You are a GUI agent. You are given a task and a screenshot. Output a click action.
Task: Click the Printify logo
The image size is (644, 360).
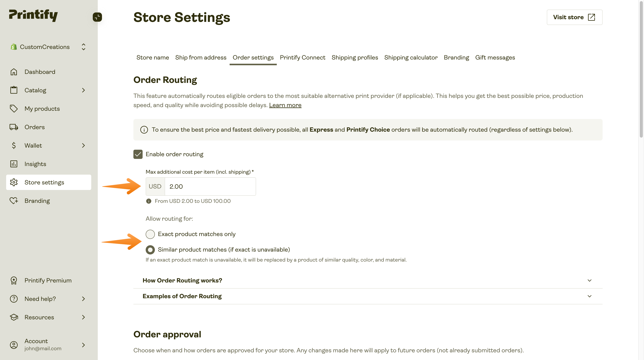[x=33, y=15]
